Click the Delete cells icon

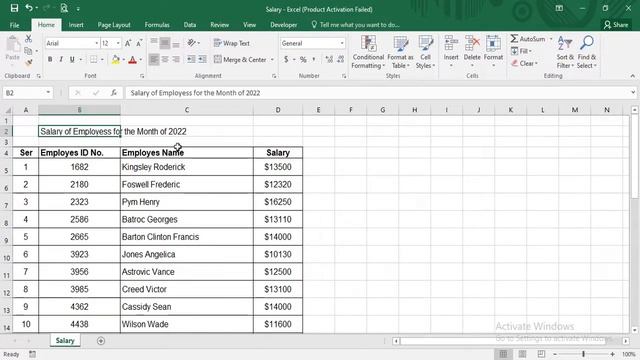pyautogui.click(x=472, y=43)
